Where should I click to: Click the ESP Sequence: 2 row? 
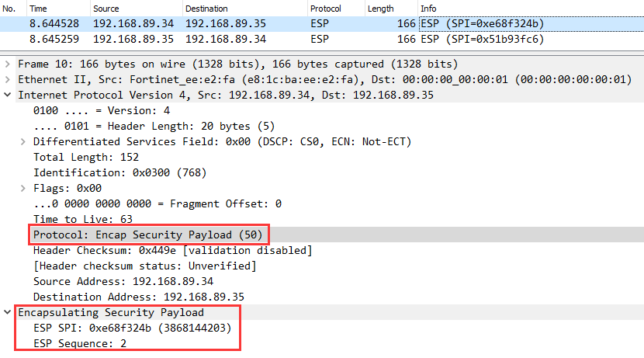(x=80, y=343)
